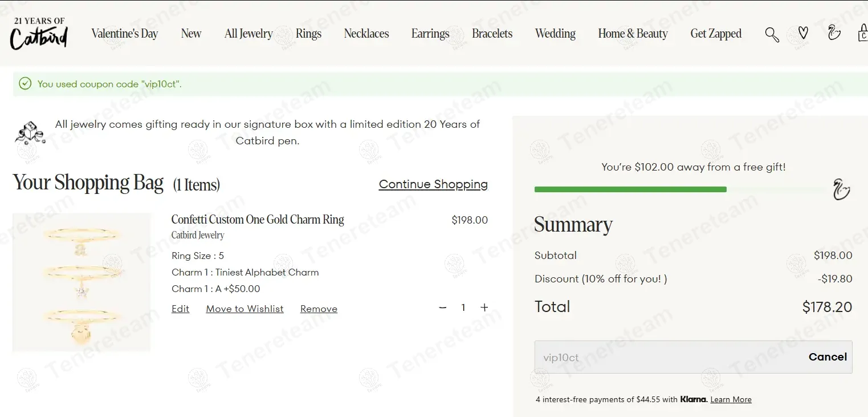Image resolution: width=868 pixels, height=417 pixels.
Task: Open the Get Zapped menu item
Action: 716,34
